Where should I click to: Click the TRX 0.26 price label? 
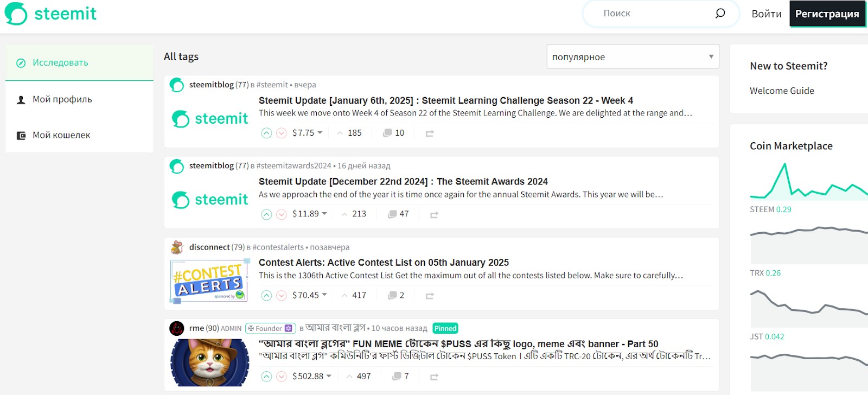click(765, 273)
